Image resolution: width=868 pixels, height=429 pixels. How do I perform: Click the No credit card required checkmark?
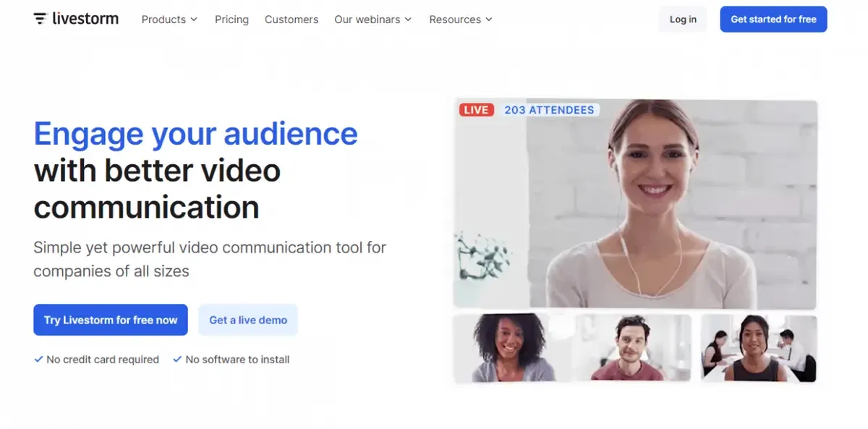click(38, 359)
